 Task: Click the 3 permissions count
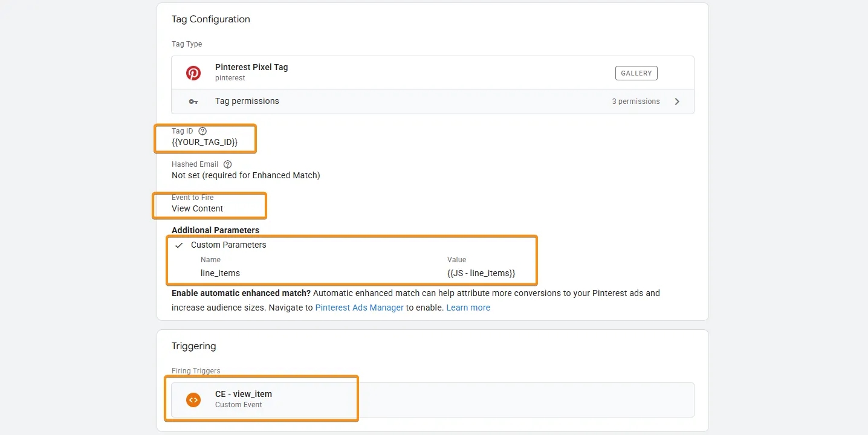[636, 101]
